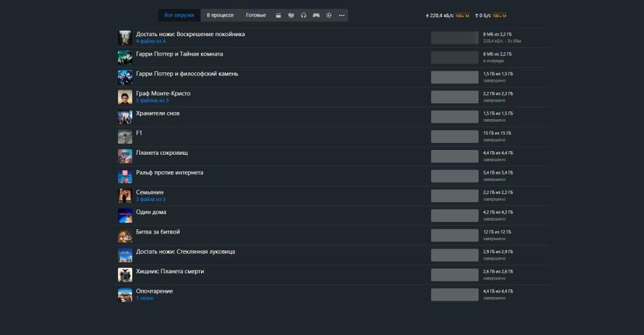Filter downloads by theater masks icon

291,15
